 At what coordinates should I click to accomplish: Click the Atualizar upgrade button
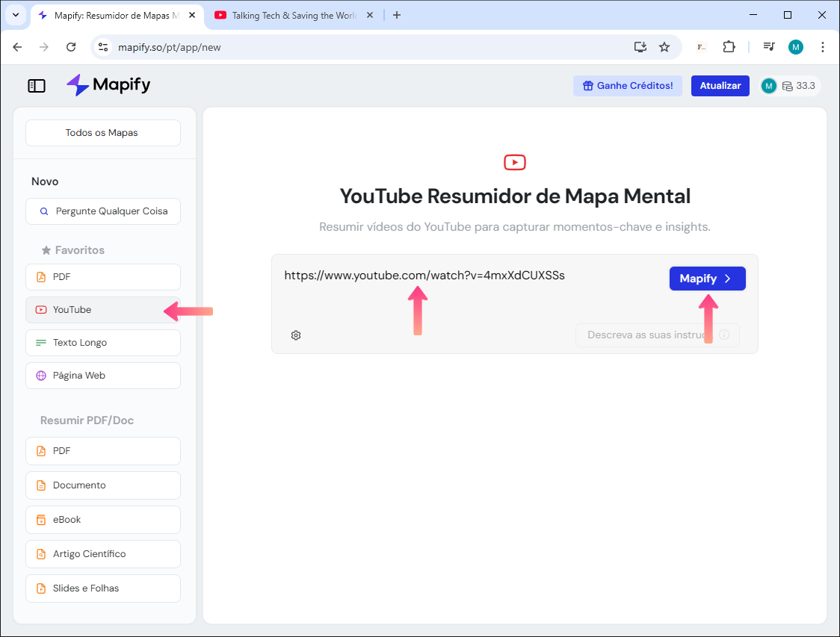[x=720, y=86]
